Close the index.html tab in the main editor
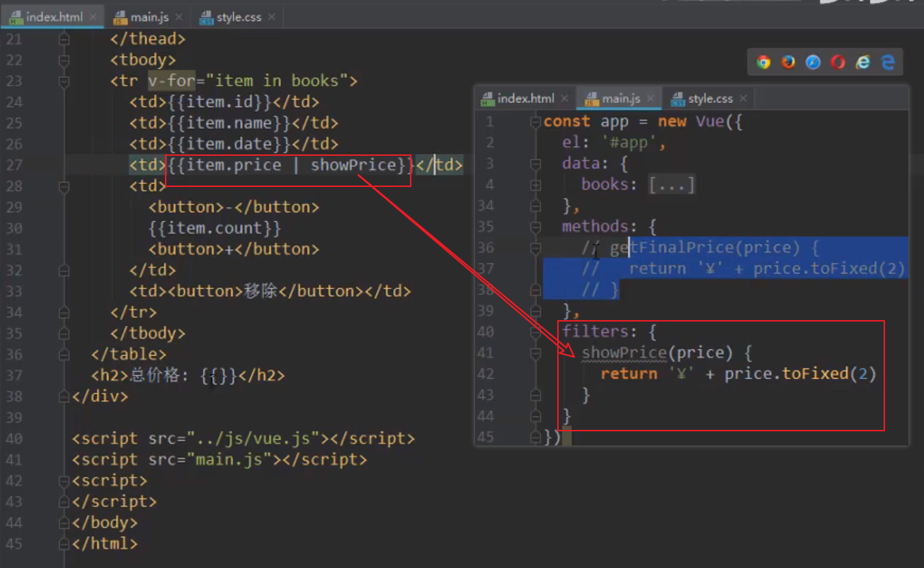The height and width of the screenshot is (568, 924). tap(93, 17)
